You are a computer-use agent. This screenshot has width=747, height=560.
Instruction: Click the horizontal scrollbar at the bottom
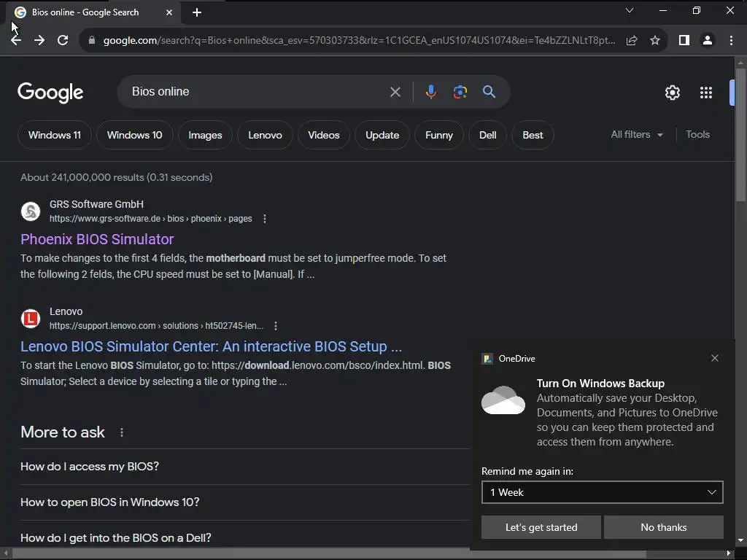pos(330,553)
